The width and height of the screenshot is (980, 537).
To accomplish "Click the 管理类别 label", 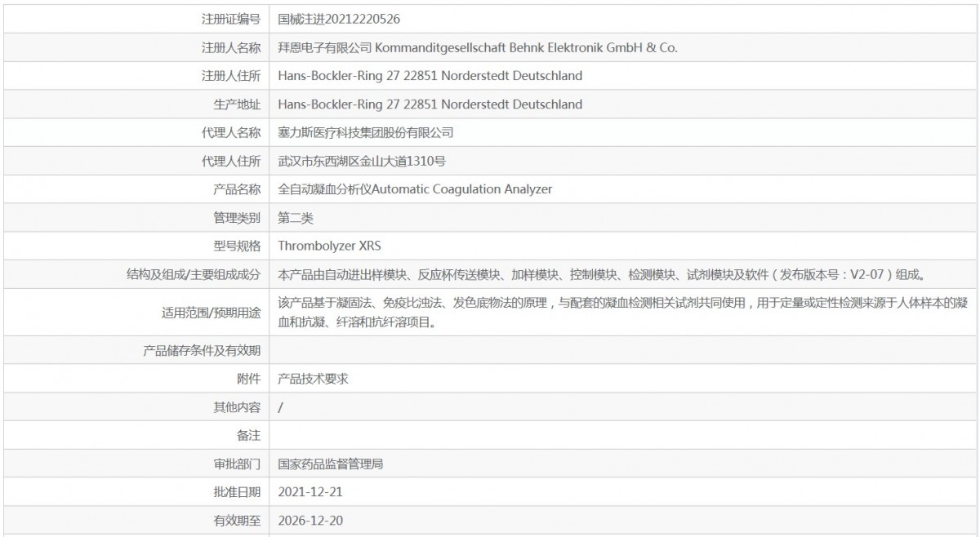I will pyautogui.click(x=237, y=218).
